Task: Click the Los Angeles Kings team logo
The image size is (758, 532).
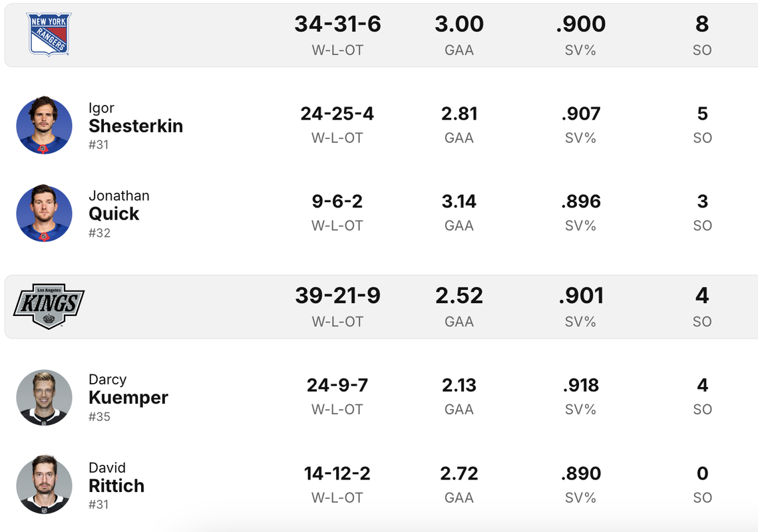Action: coord(49,307)
